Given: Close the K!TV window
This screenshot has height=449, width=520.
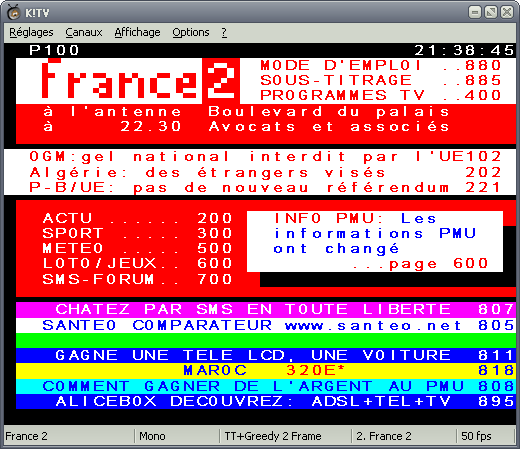Looking at the screenshot, I should click(x=507, y=12).
